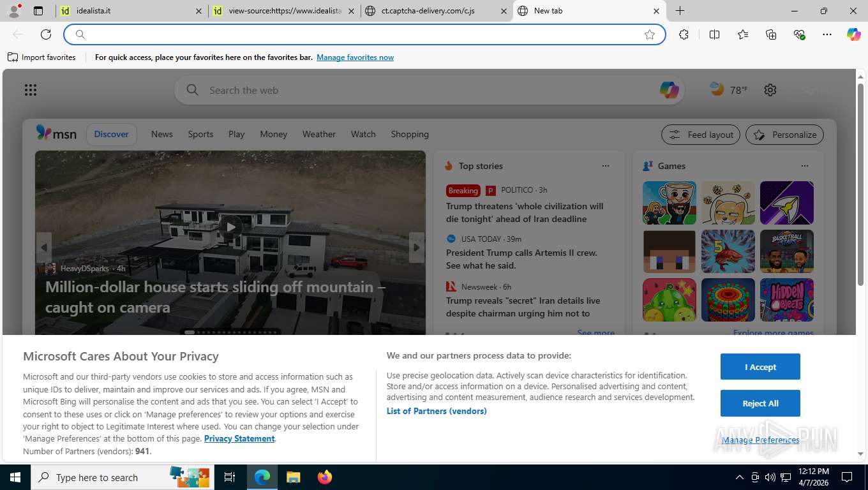Focus the browser address bar

[x=364, y=34]
